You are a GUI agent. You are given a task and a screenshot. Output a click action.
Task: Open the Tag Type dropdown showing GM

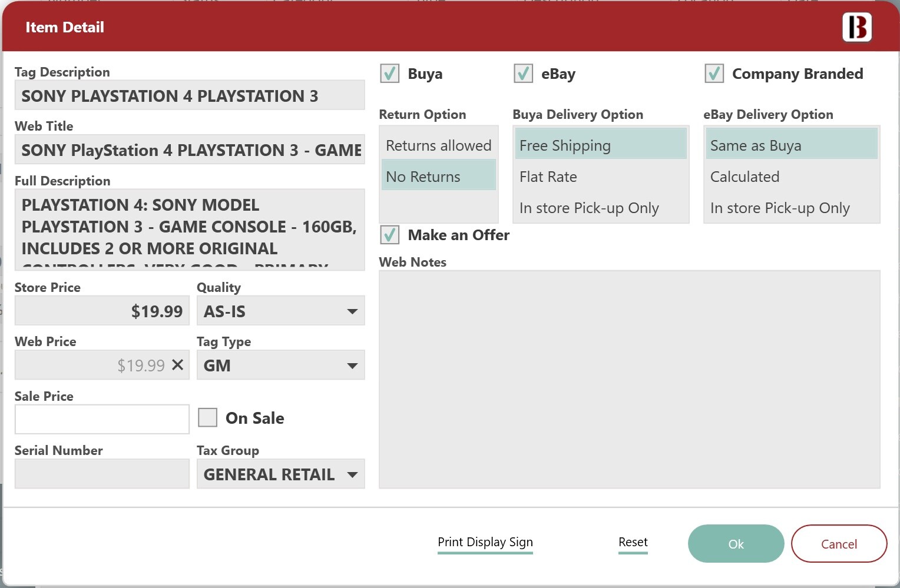click(281, 365)
